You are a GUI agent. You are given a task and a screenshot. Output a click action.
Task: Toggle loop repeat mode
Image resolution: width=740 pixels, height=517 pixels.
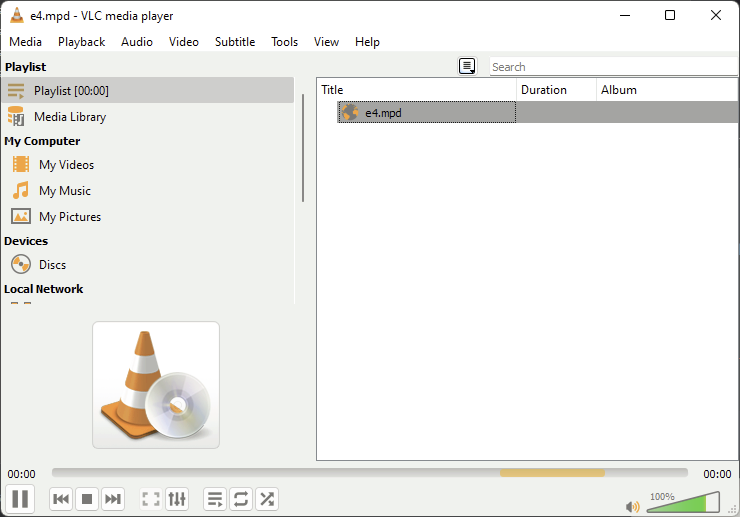pyautogui.click(x=241, y=499)
